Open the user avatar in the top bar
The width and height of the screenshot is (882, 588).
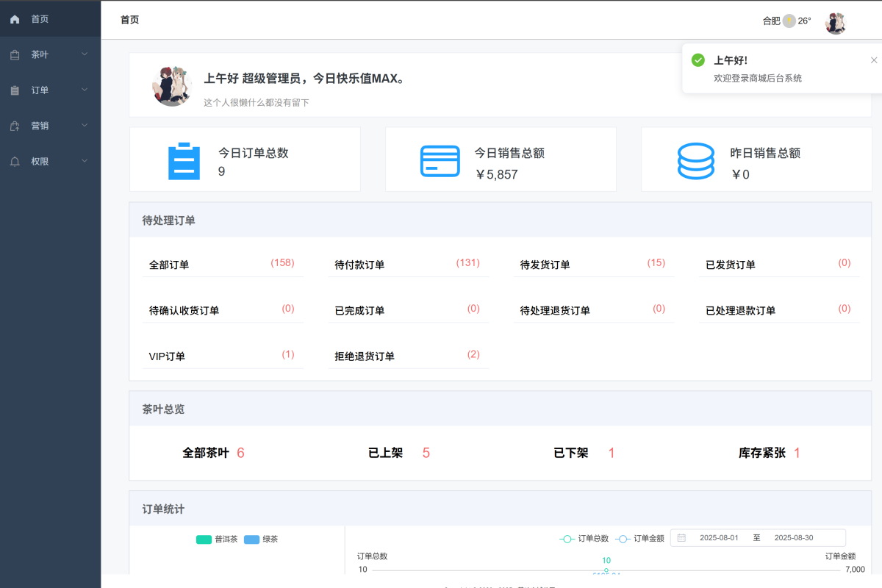pyautogui.click(x=836, y=21)
